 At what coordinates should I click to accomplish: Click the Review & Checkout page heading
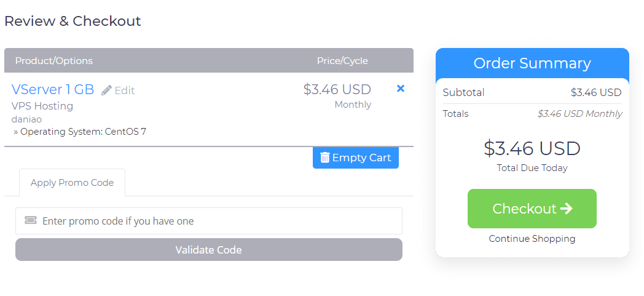point(73,21)
